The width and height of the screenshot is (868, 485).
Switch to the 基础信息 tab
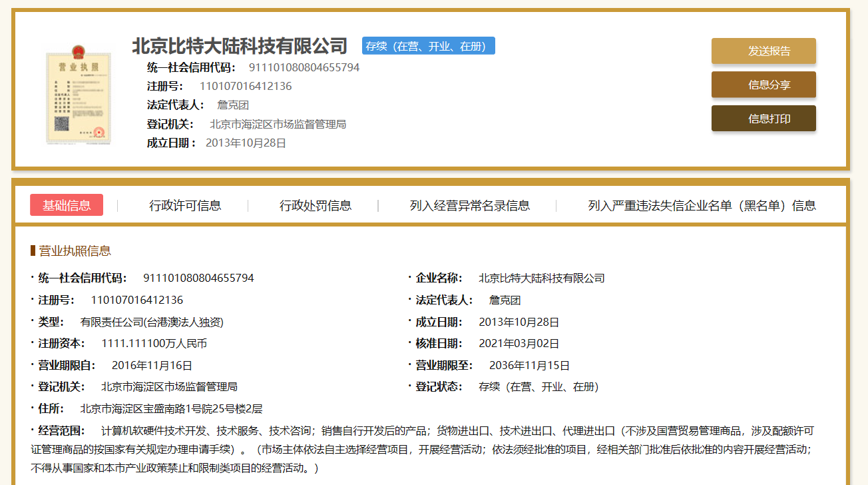point(66,205)
